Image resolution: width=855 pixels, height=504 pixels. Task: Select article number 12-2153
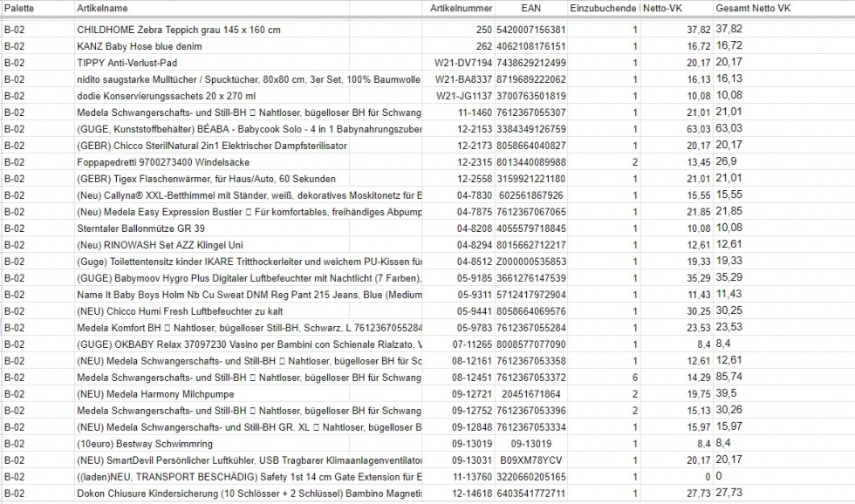coord(475,129)
